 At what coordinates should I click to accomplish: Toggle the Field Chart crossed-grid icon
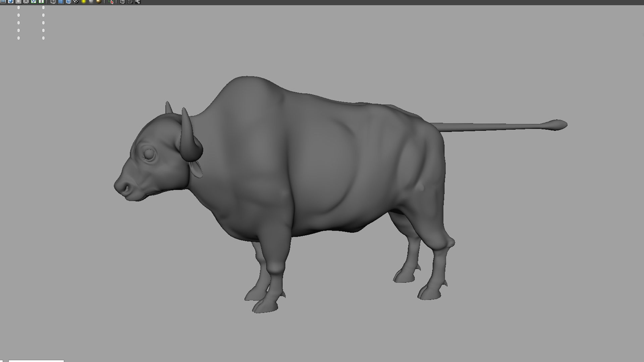point(26,1)
